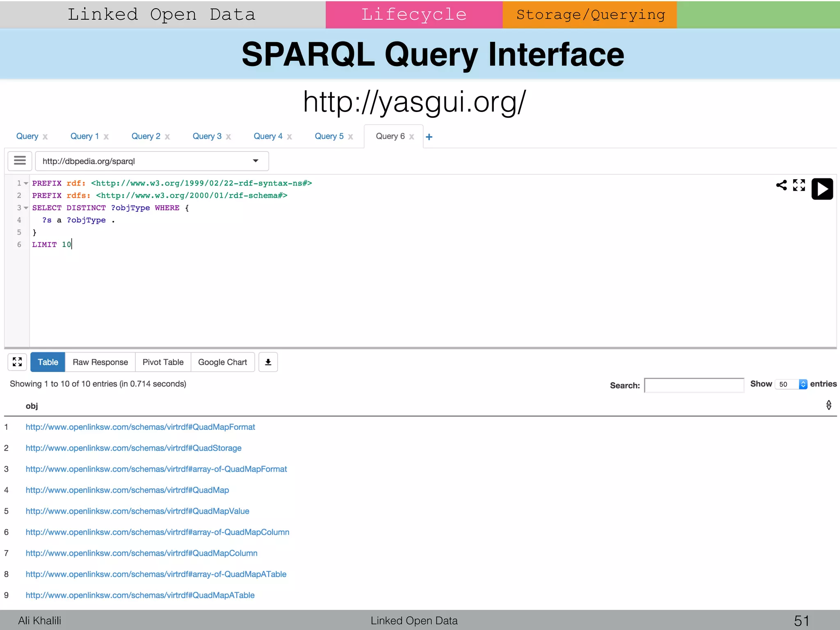Sort the obj column with the arrows
The image size is (840, 630).
pyautogui.click(x=829, y=405)
